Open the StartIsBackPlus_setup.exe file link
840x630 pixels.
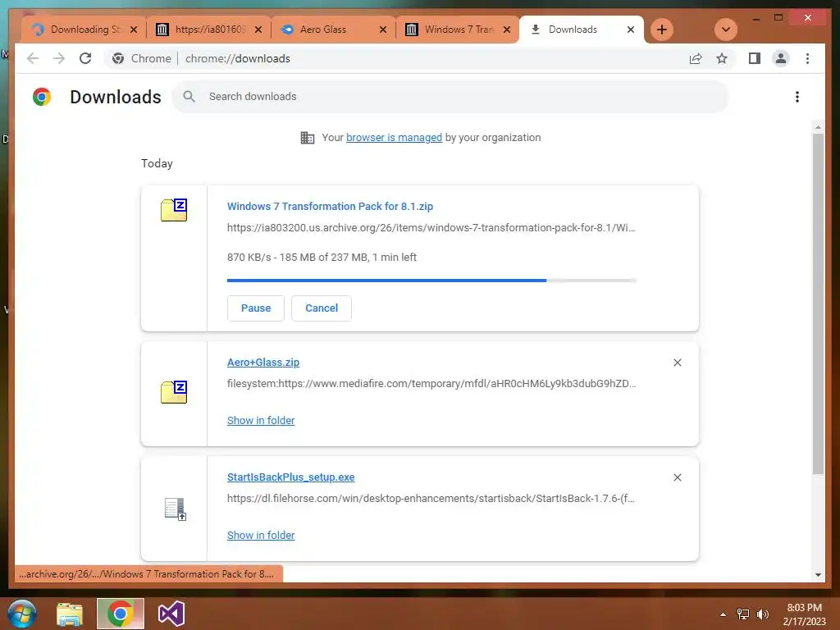click(291, 477)
